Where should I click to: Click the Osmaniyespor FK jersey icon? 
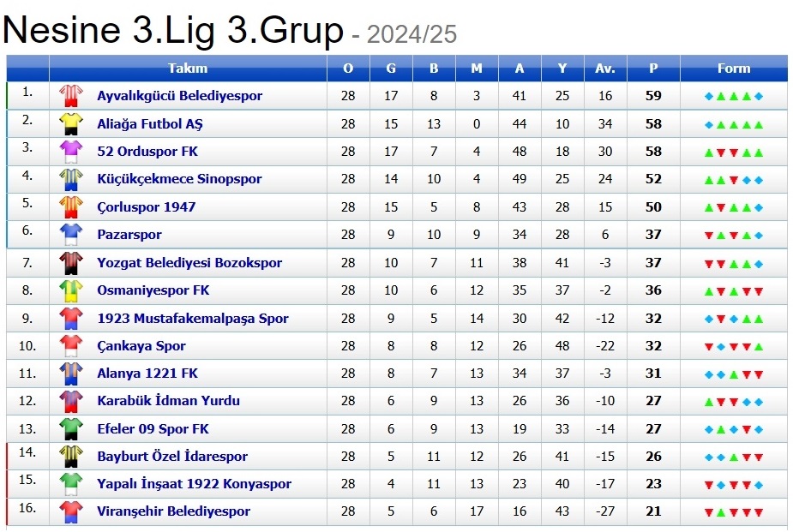pyautogui.click(x=70, y=290)
